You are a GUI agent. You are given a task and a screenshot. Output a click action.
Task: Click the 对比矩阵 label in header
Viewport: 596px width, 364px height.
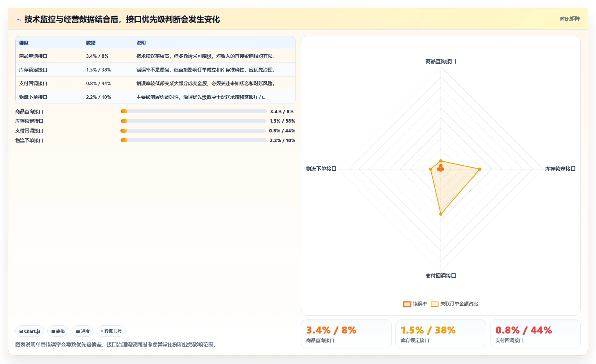click(569, 19)
